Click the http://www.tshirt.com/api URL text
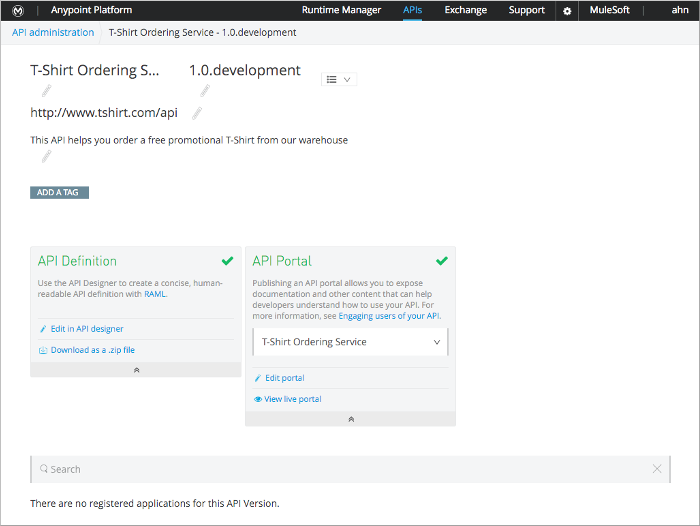The height and width of the screenshot is (526, 700). [x=104, y=113]
